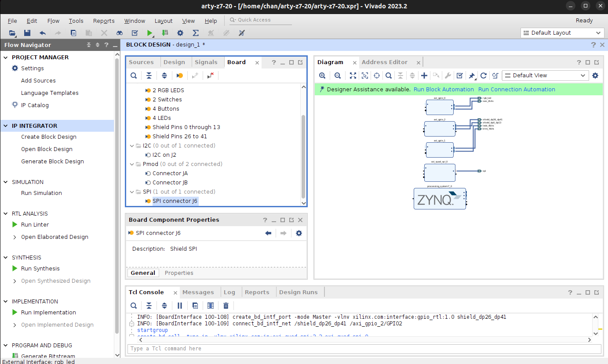Zoom in on the block diagram
The height and width of the screenshot is (364, 608).
click(322, 76)
